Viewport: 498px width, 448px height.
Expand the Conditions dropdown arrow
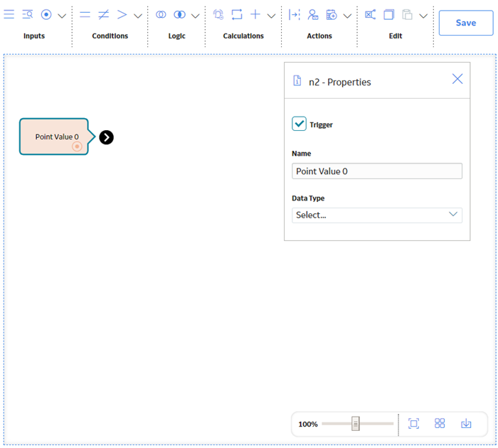pos(138,16)
